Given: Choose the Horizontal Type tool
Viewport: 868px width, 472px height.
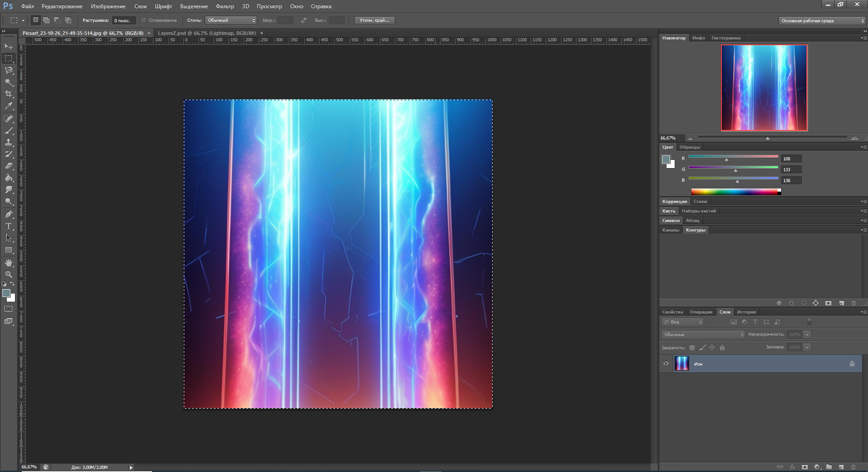Looking at the screenshot, I should pos(9,226).
